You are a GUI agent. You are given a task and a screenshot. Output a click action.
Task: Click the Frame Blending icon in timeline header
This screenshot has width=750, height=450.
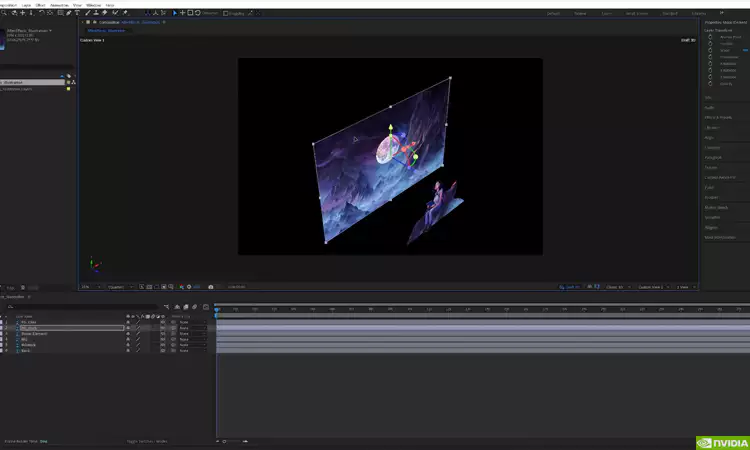tap(186, 307)
